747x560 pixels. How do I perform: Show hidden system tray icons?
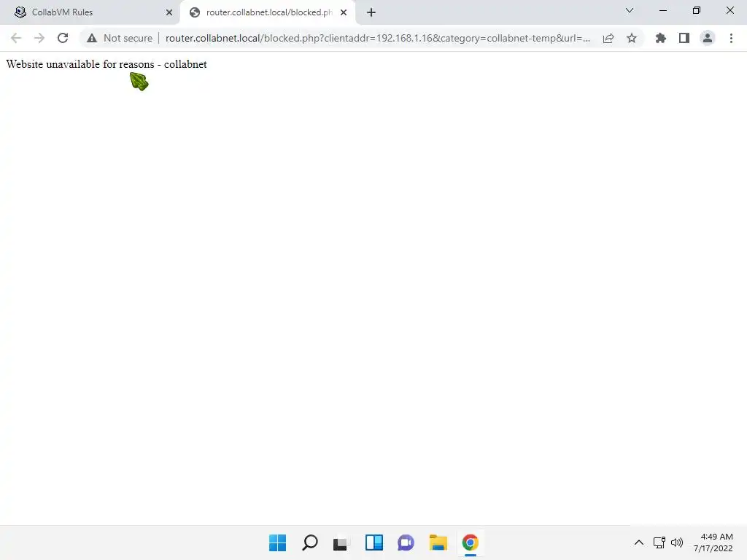(x=639, y=542)
